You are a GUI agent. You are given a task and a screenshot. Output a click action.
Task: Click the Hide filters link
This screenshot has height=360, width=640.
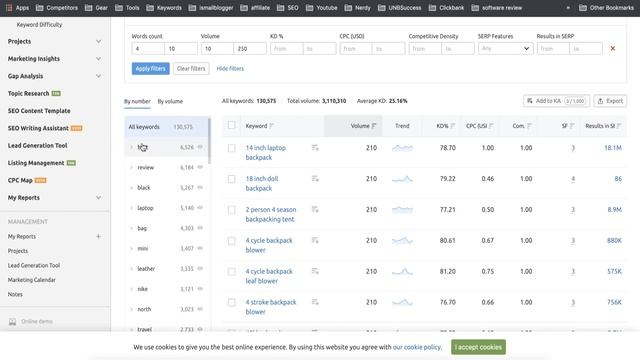(230, 69)
